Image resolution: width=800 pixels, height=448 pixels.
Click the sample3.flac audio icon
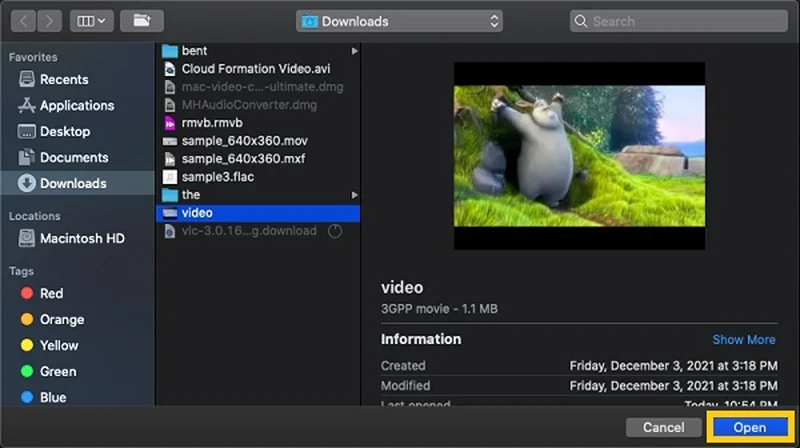(x=170, y=177)
